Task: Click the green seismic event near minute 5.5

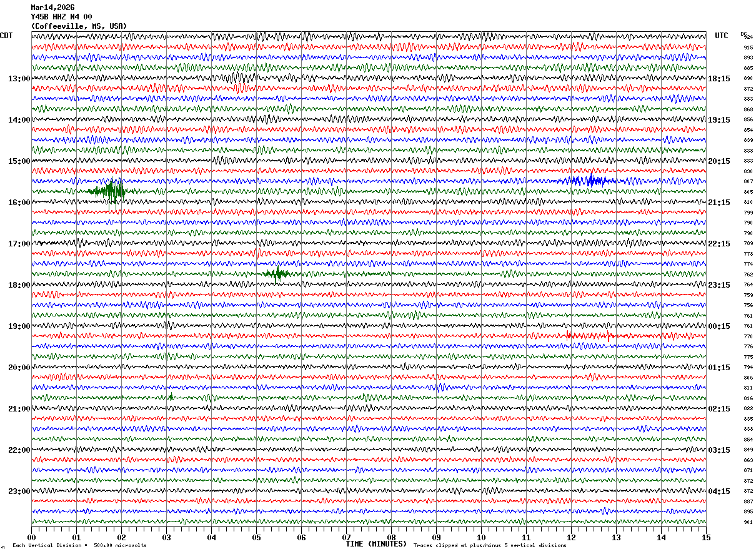Action: click(x=276, y=273)
